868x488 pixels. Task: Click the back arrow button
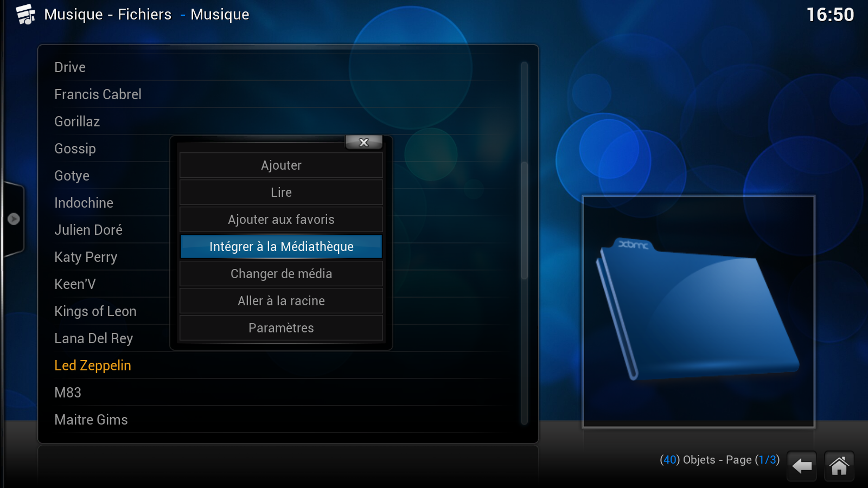click(801, 466)
